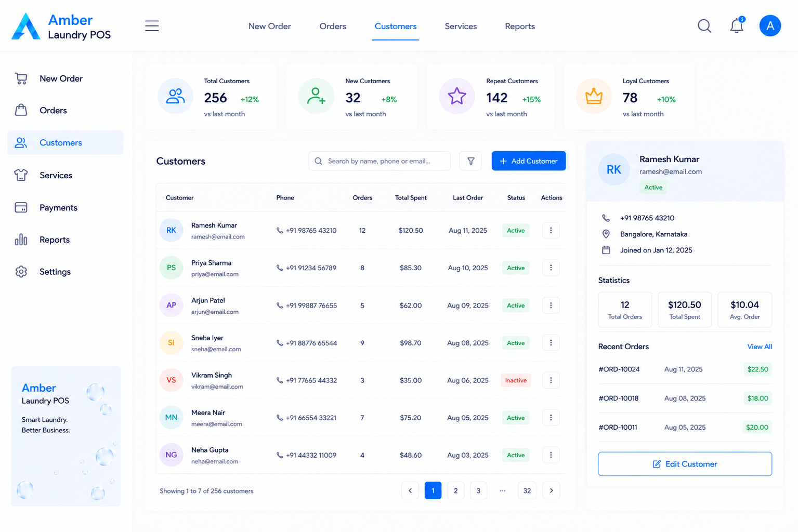
Task: Open the notifications bell icon
Action: click(737, 25)
